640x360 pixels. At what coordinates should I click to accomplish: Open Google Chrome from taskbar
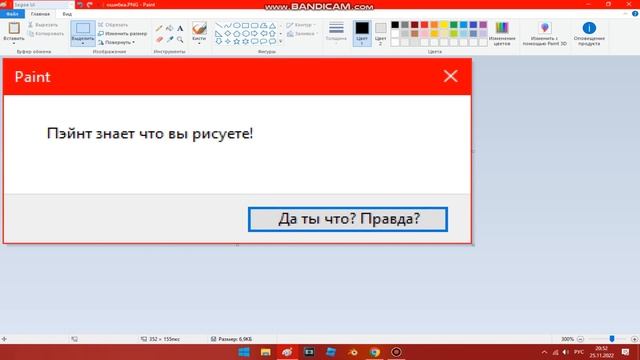374,352
